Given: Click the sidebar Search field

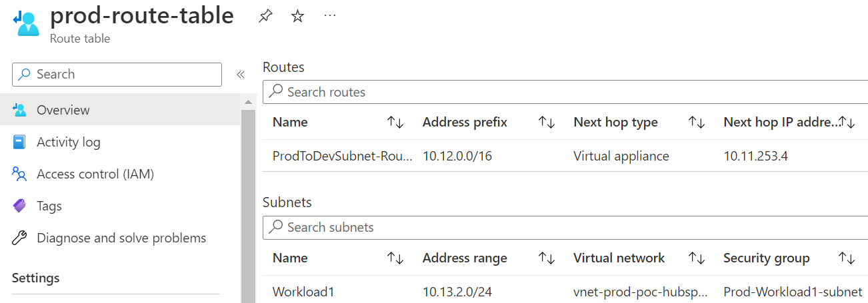Looking at the screenshot, I should (x=117, y=75).
